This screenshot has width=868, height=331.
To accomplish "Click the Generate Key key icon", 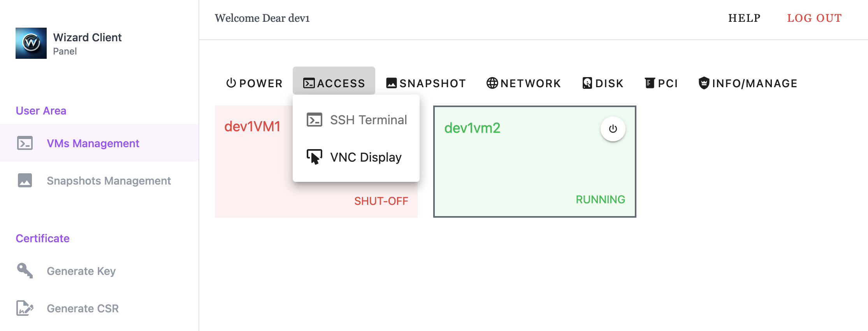I will pos(25,271).
